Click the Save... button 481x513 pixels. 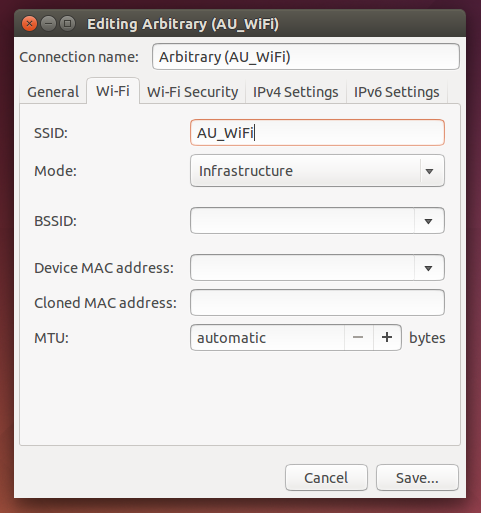point(417,478)
